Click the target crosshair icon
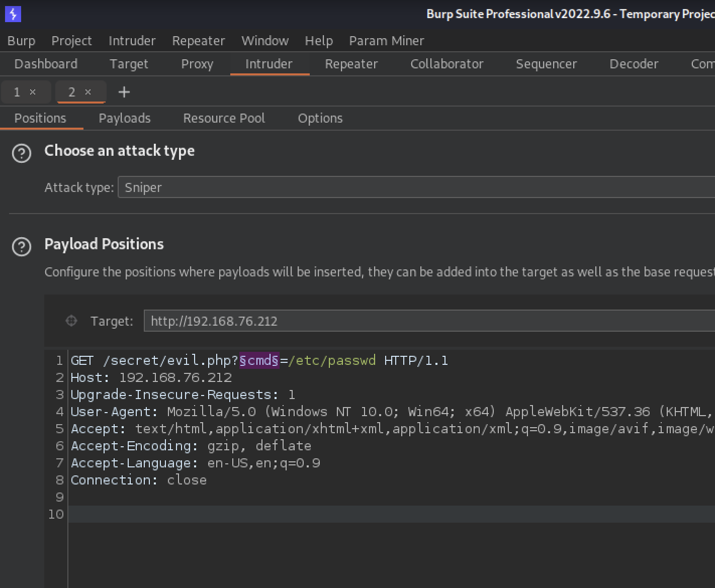 (x=71, y=321)
